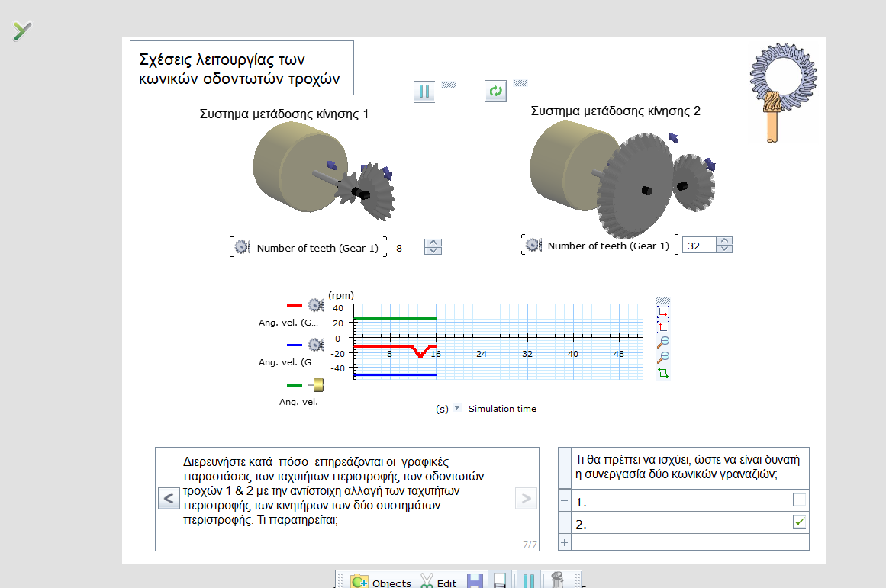The image size is (886, 588).
Task: Open the time unit (s) dropdown
Action: 457,408
